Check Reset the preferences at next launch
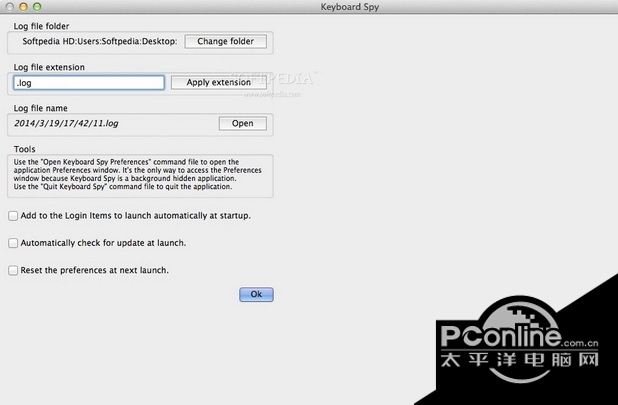The height and width of the screenshot is (405, 618). [x=13, y=270]
